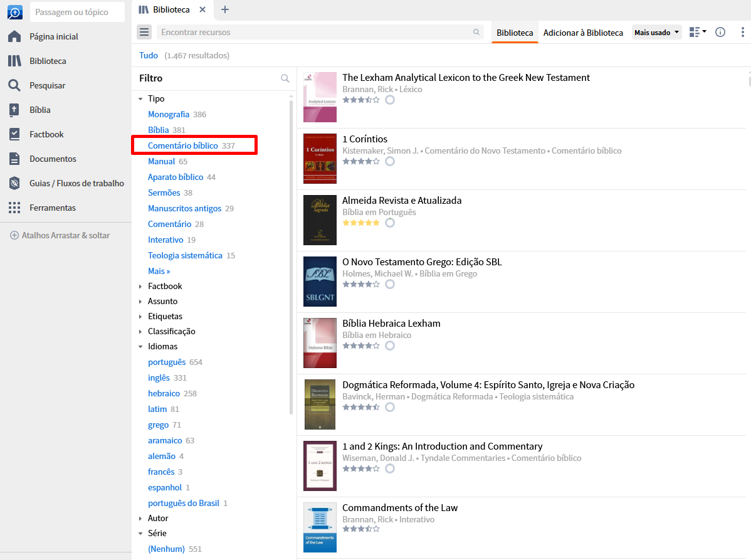Screen dimensions: 751x560
Task: Open Documentos from the sidebar menu
Action: point(53,159)
